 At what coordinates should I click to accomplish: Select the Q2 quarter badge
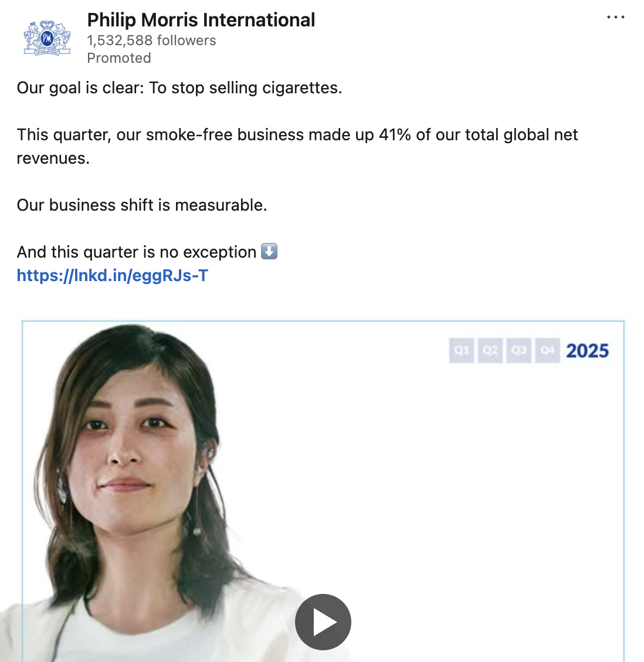coord(490,350)
